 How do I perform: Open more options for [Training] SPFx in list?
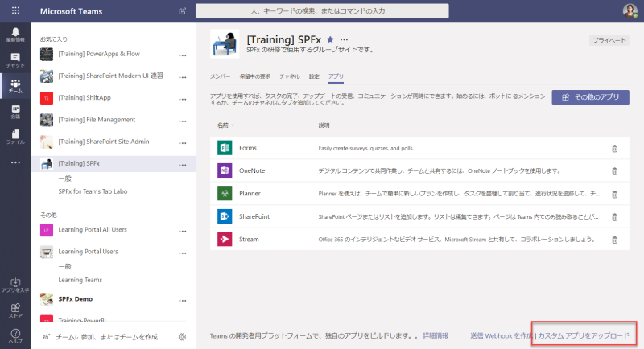tap(183, 165)
